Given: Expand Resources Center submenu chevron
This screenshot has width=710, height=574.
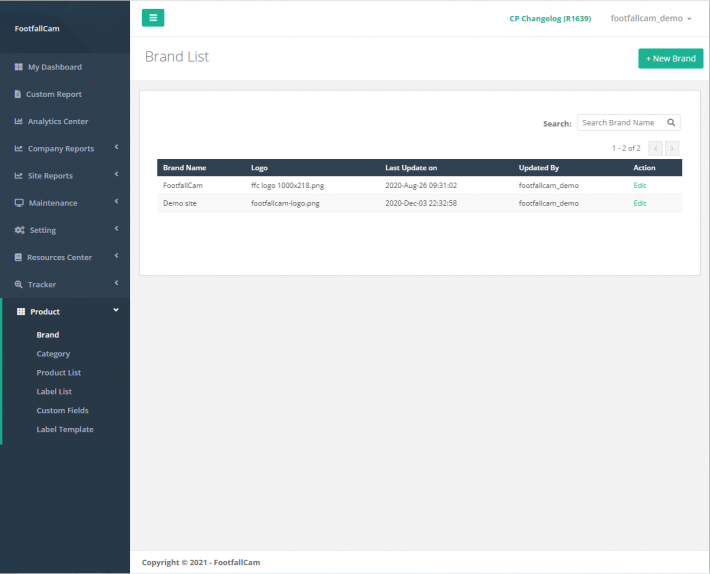Looking at the screenshot, I should tap(116, 256).
